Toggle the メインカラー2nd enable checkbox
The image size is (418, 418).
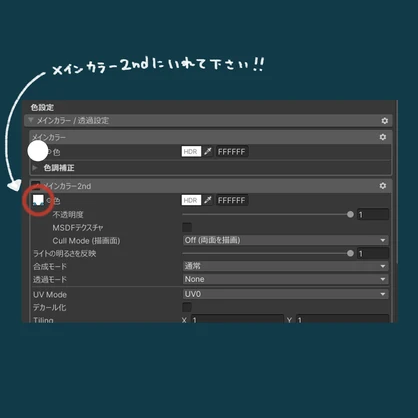[x=36, y=185]
